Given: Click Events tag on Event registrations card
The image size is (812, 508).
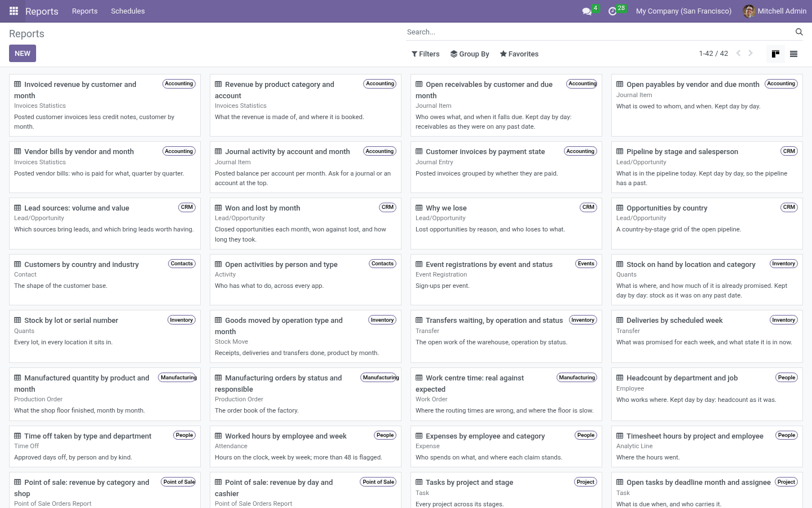Looking at the screenshot, I should [586, 264].
